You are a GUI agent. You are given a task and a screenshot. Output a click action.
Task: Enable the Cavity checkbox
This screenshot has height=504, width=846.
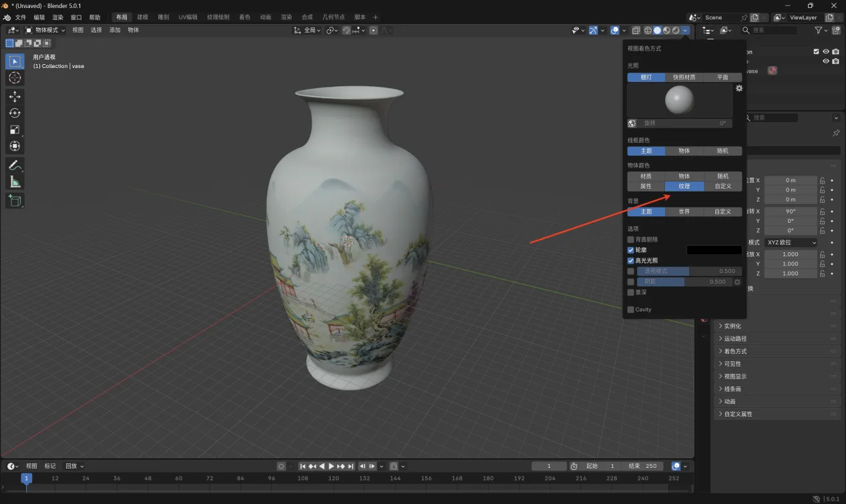click(631, 309)
